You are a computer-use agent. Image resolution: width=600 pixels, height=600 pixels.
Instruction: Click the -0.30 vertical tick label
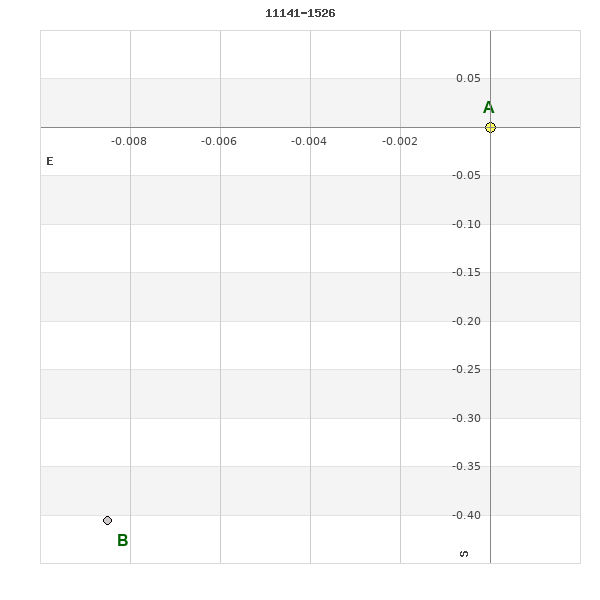(466, 418)
